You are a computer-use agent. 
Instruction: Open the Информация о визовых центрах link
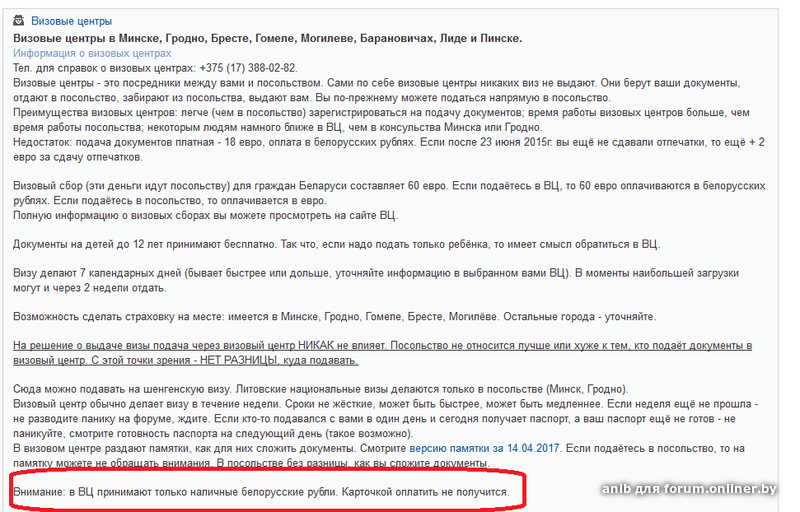tap(92, 53)
